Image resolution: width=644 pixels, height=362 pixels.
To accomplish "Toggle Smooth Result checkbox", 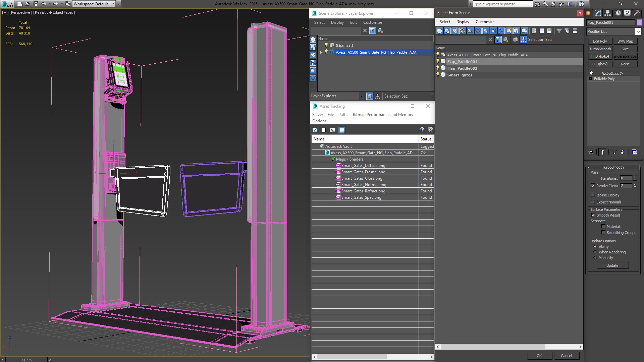I will (593, 215).
